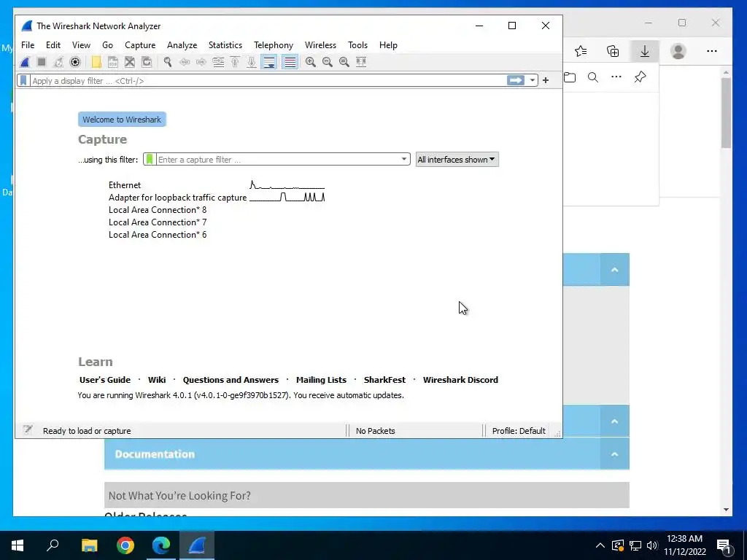
Task: Open a capture file with folder icon
Action: tap(96, 62)
